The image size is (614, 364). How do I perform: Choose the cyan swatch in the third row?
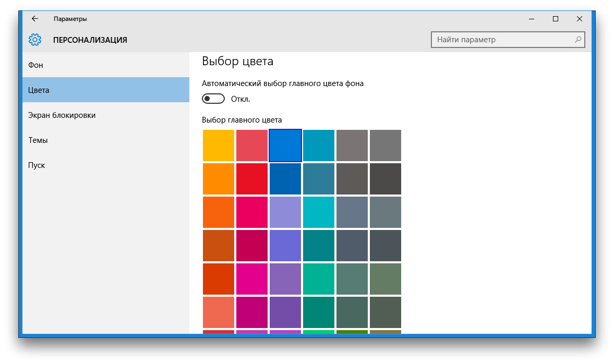[x=319, y=212]
